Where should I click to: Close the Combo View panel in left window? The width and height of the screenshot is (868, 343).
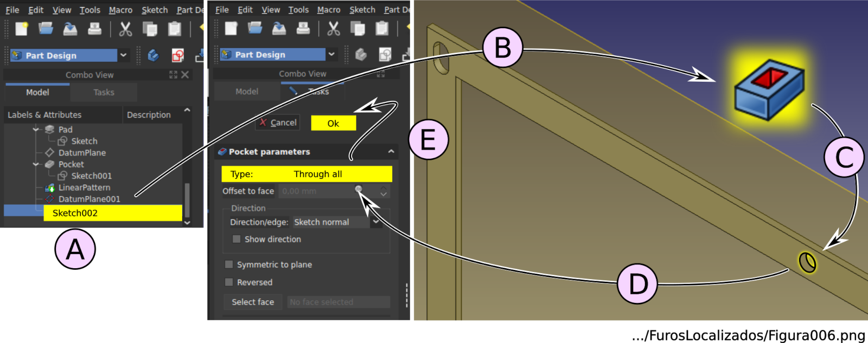[185, 75]
